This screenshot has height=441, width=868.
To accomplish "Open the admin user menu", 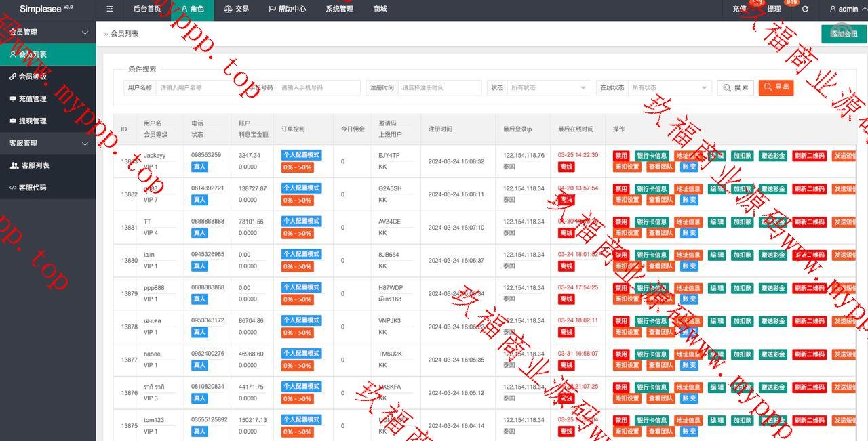I will (848, 9).
